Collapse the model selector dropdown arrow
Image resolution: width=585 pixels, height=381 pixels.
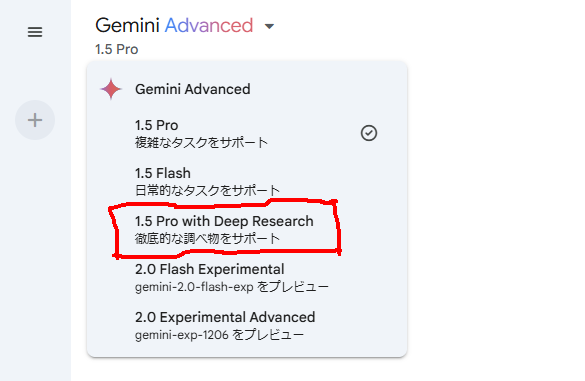[x=269, y=26]
